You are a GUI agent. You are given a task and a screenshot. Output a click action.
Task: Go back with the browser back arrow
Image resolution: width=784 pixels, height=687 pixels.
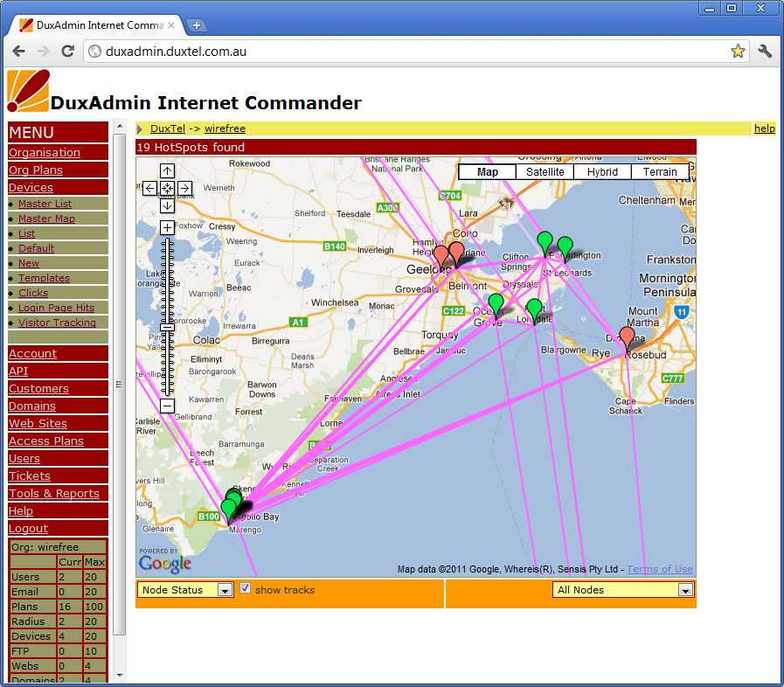[x=19, y=51]
